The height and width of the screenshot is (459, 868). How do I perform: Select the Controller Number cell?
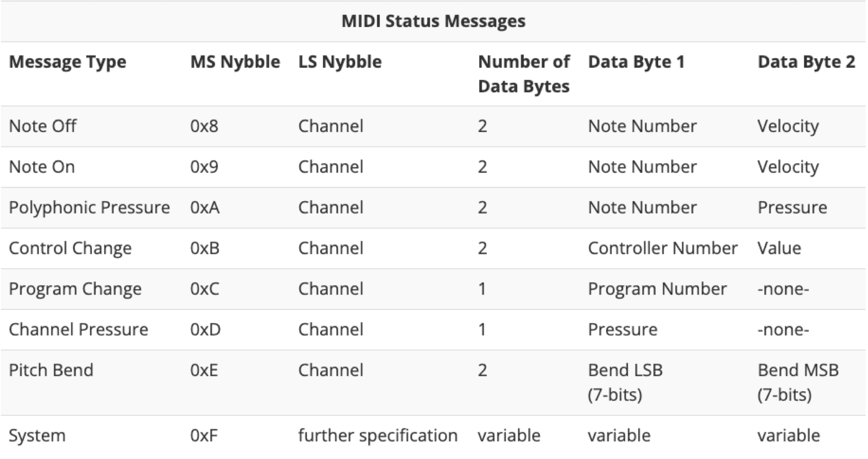(x=663, y=248)
